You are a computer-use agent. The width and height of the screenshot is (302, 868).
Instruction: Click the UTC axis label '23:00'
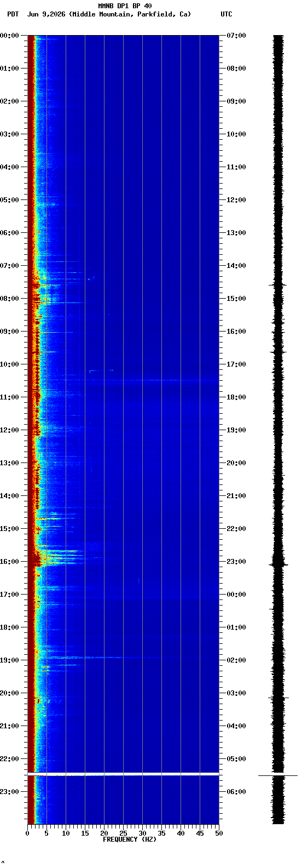pyautogui.click(x=236, y=562)
